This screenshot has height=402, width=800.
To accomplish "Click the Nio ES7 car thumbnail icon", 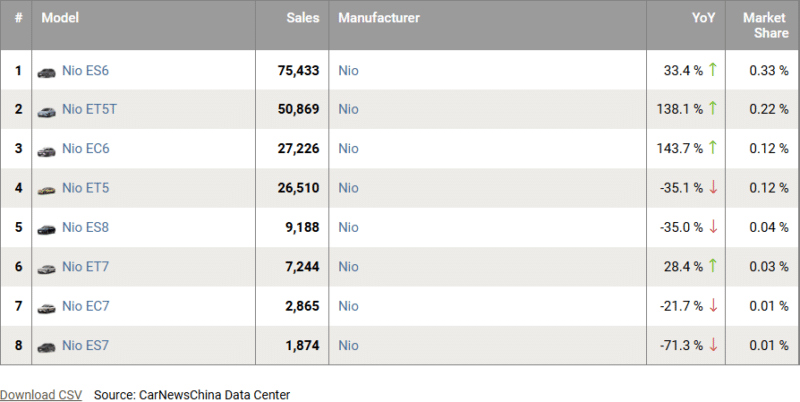I will 47,346.
